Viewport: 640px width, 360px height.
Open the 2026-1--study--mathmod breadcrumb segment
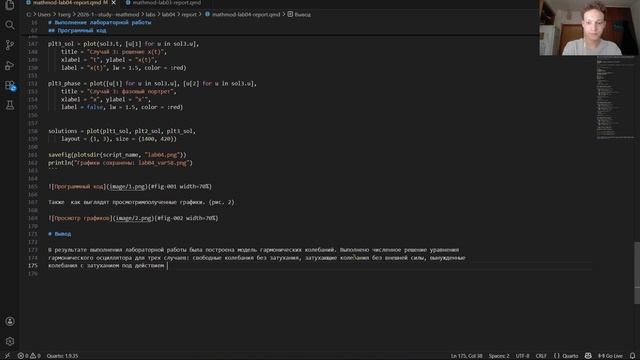pos(108,14)
